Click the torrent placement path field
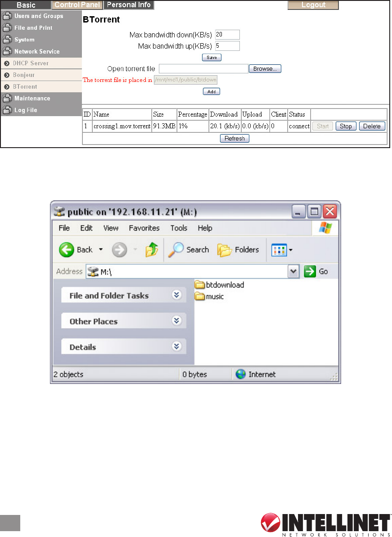The height and width of the screenshot is (537, 392). click(185, 80)
